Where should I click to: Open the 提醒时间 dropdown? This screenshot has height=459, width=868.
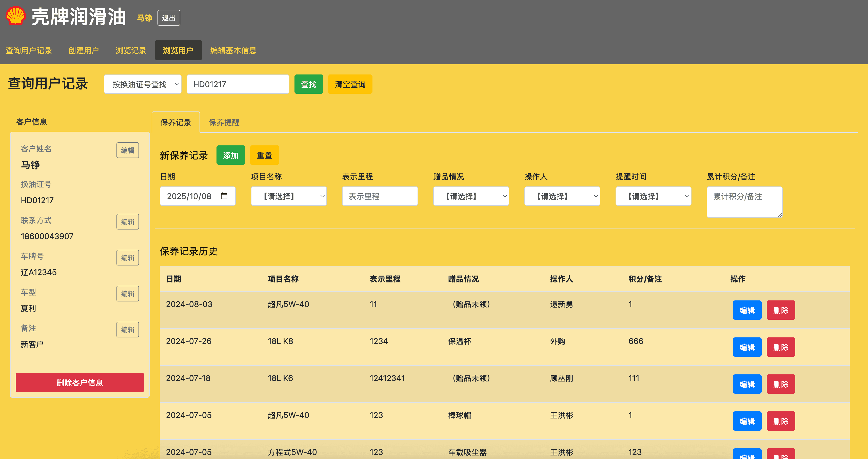coord(653,196)
